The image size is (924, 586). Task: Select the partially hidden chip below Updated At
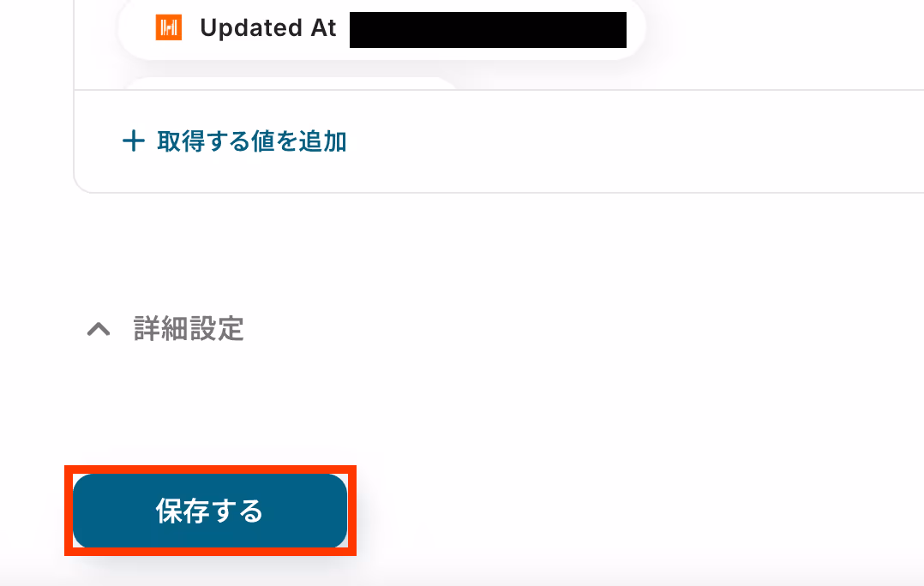tap(289, 84)
